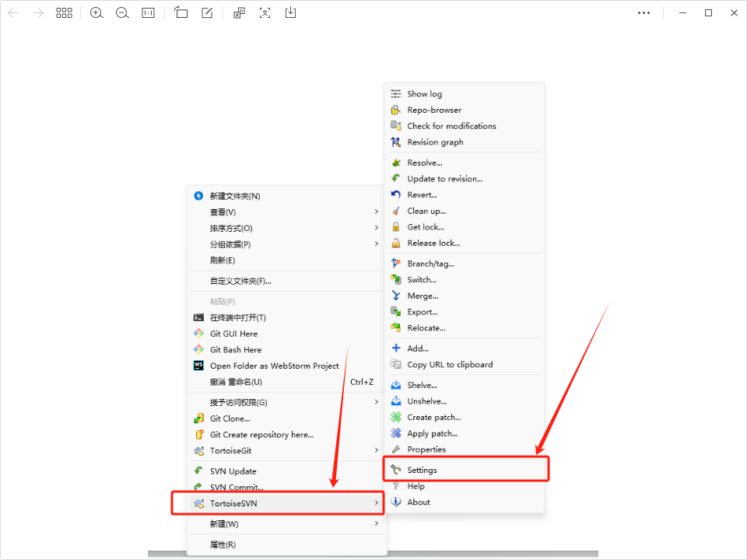The width and height of the screenshot is (747, 560).
Task: Click the About info icon
Action: (396, 502)
